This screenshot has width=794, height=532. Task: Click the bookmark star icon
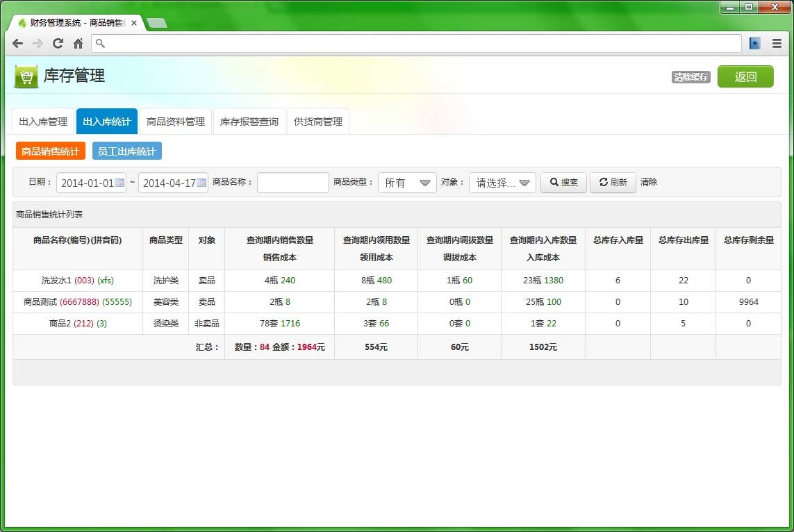point(755,43)
